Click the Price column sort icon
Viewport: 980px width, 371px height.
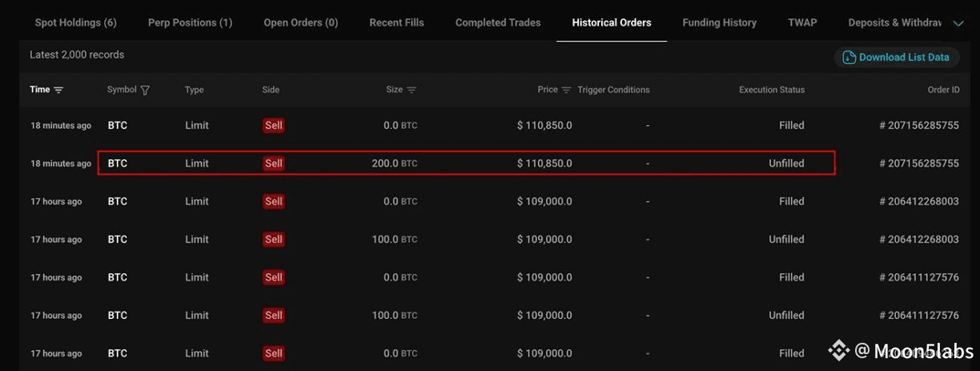[x=566, y=90]
